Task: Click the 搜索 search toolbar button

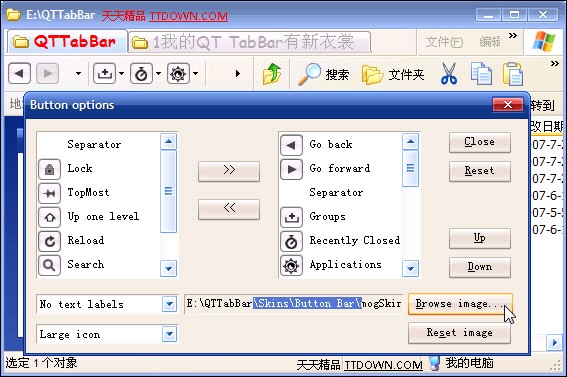Action: pos(323,74)
